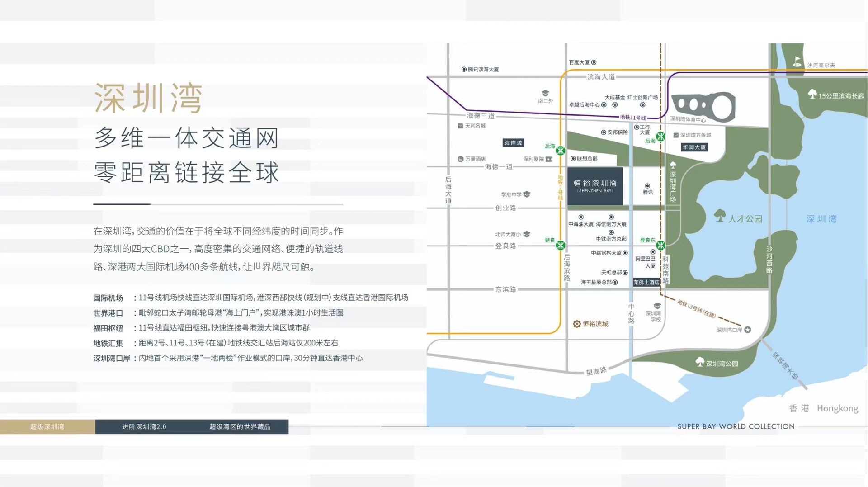
Task: Click the 香港 Hongkong map label
Action: pos(824,408)
